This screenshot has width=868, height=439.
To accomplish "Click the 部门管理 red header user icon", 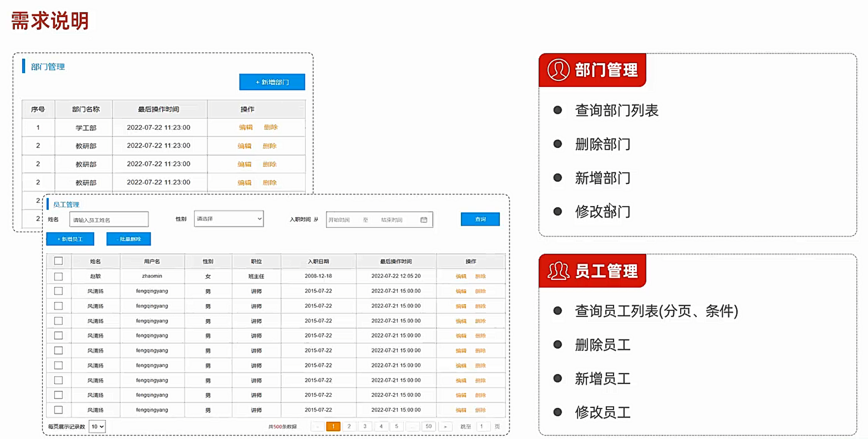I will click(558, 70).
